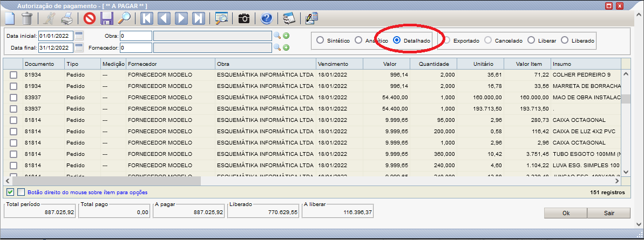Select the Sintético radio button

[x=320, y=40]
